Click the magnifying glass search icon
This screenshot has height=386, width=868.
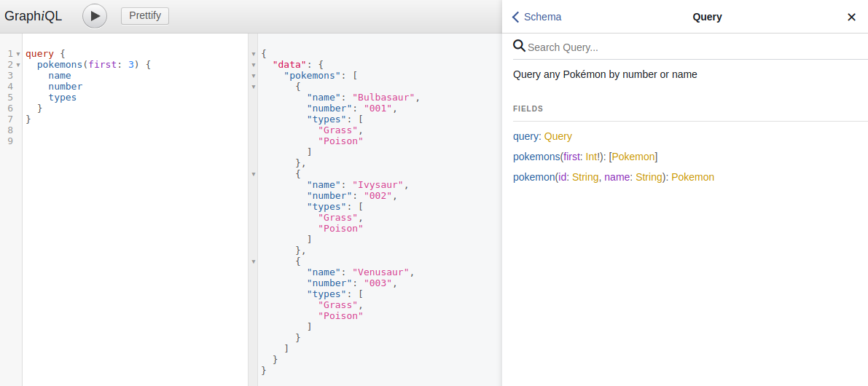click(x=519, y=46)
